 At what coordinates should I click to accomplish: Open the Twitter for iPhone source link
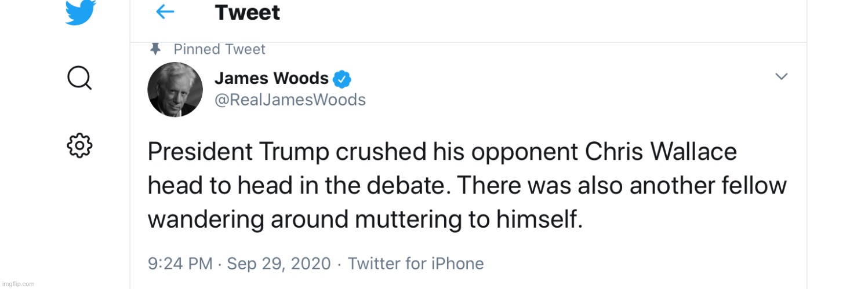coord(415,264)
